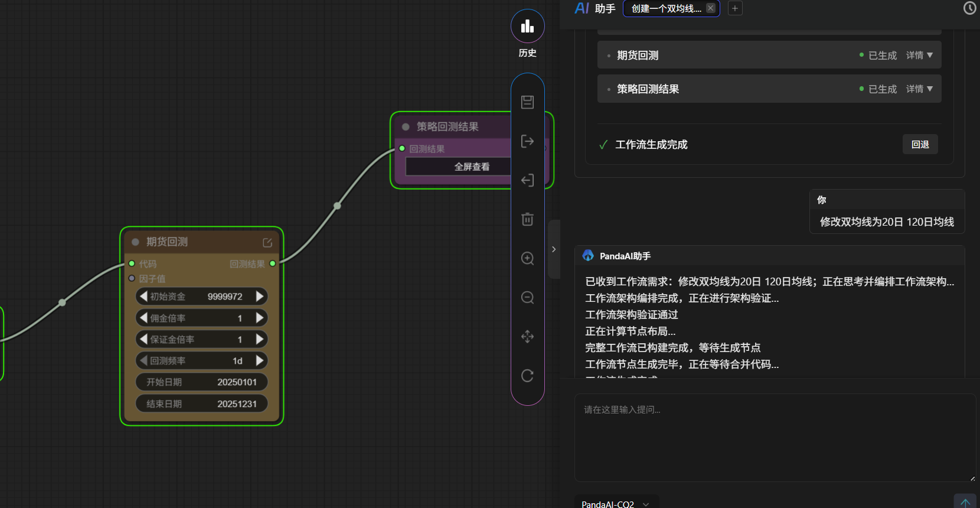
Task: Click the AI 助手 panel title
Action: coord(595,8)
